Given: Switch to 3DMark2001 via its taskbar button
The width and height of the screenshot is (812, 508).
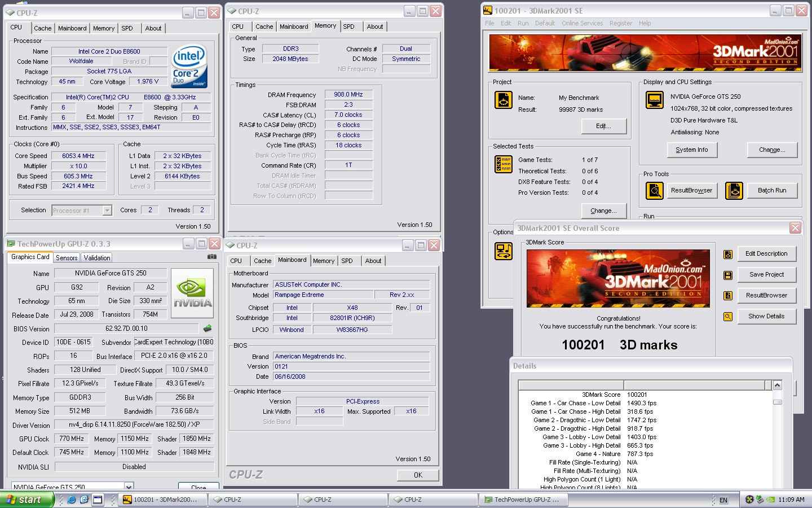Looking at the screenshot, I should (x=162, y=500).
